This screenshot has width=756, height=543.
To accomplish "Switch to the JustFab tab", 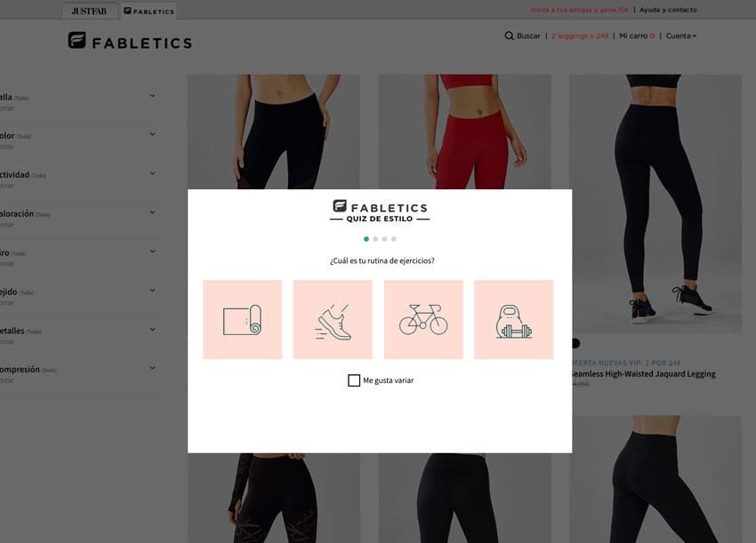I will pyautogui.click(x=89, y=11).
